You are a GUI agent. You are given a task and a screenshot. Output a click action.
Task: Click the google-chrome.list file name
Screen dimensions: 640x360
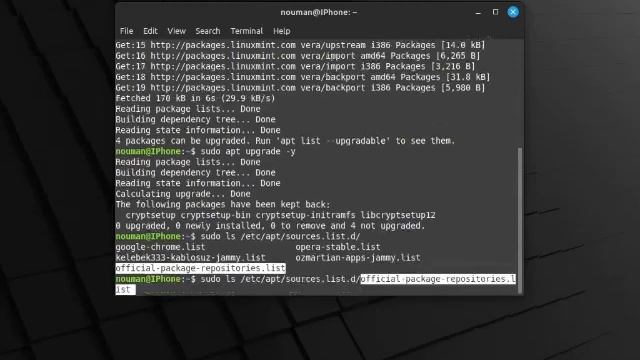point(160,247)
